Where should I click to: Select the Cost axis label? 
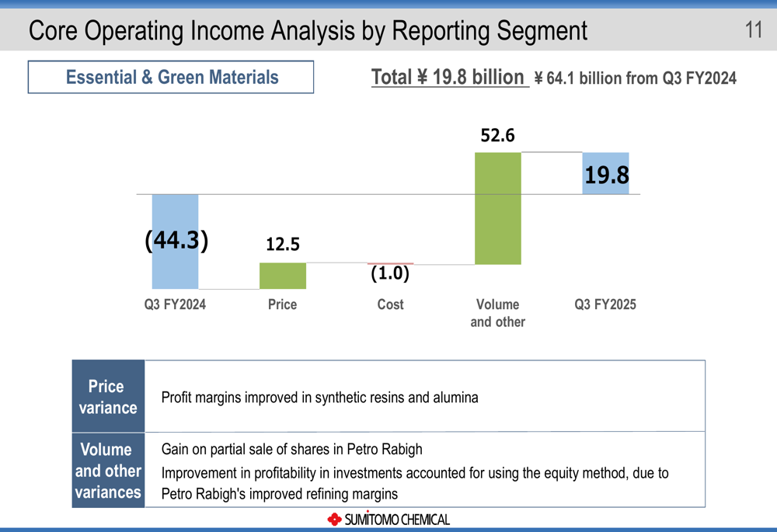390,304
